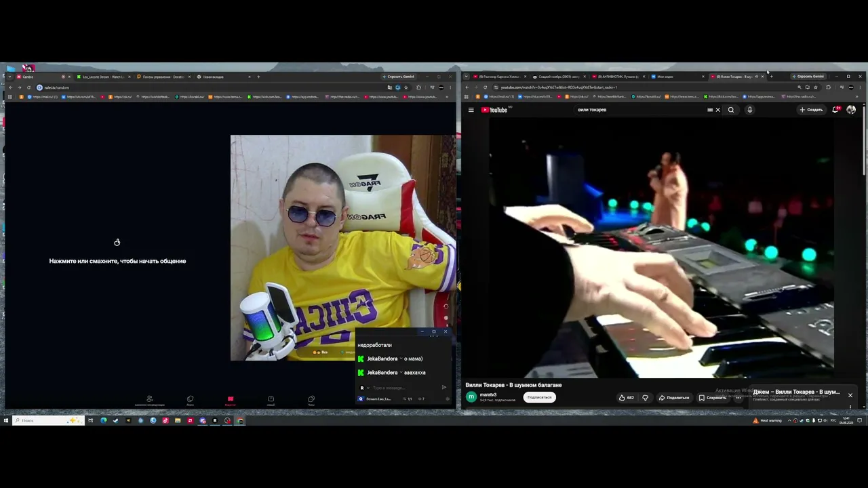The image size is (868, 488).
Task: Go back in the rulet.tv browser window
Action: (11, 87)
